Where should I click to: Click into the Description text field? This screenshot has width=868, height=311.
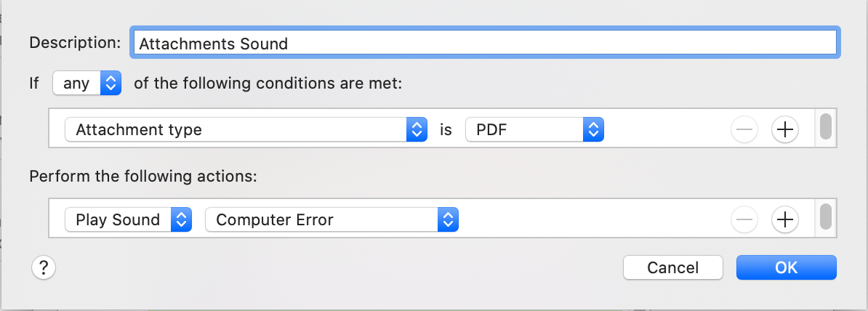pyautogui.click(x=485, y=43)
